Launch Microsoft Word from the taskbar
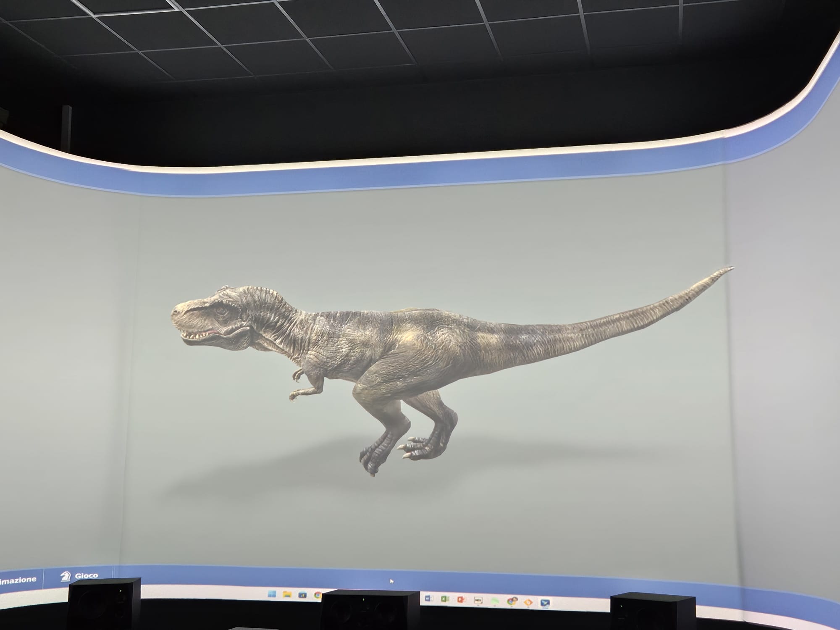Viewport: 840px width, 630px height. click(429, 598)
